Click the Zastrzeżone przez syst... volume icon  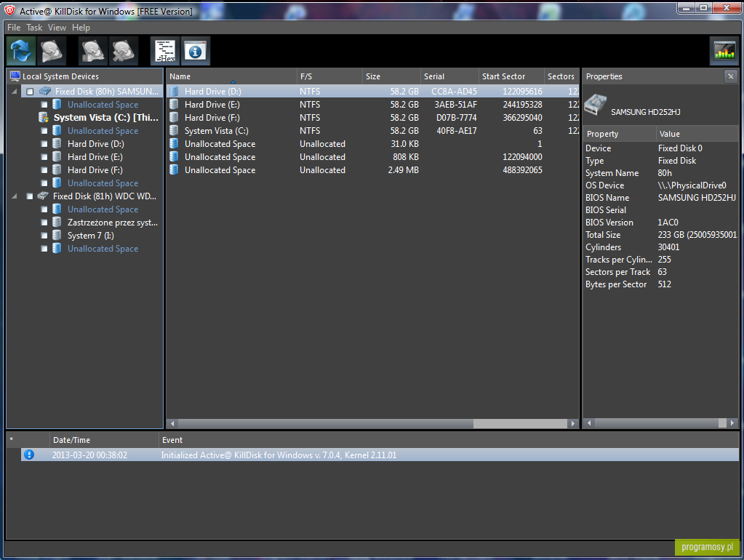57,222
